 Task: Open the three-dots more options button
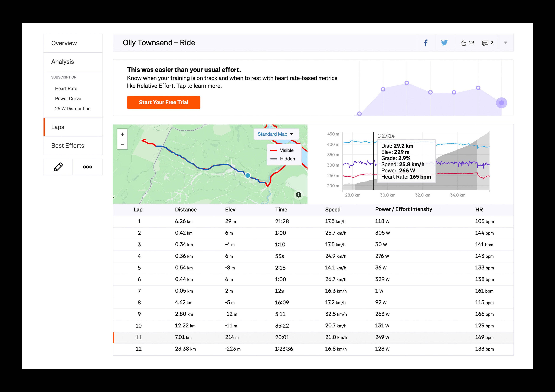(87, 167)
